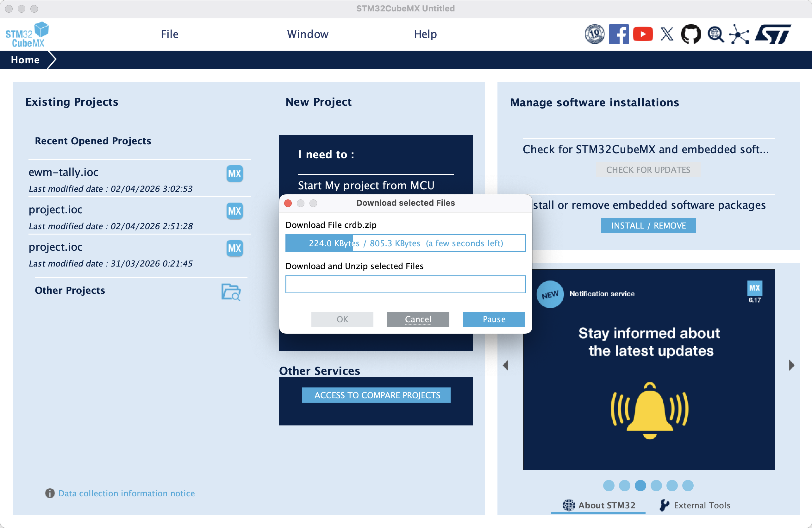This screenshot has width=812, height=528.
Task: Open the GitHub icon link
Action: click(691, 34)
